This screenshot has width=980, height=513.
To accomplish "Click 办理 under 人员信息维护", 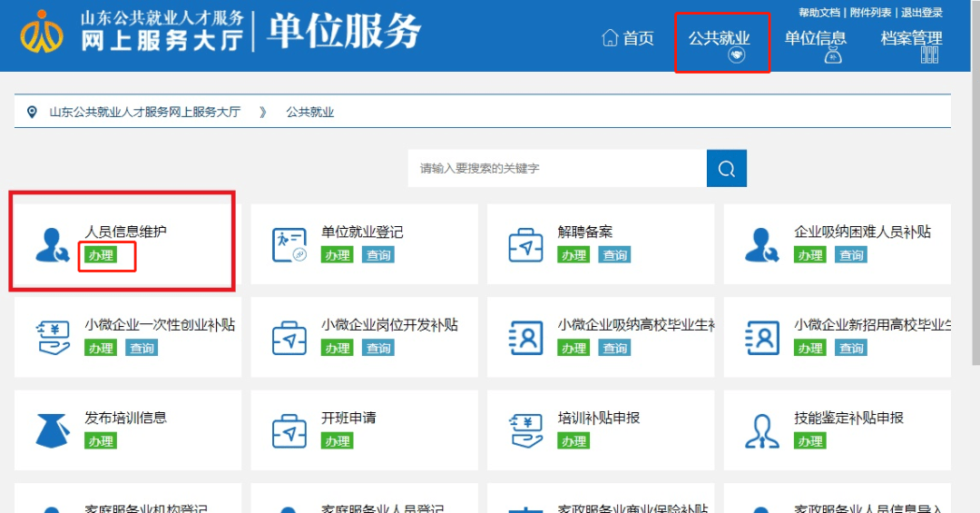I will click(x=101, y=254).
